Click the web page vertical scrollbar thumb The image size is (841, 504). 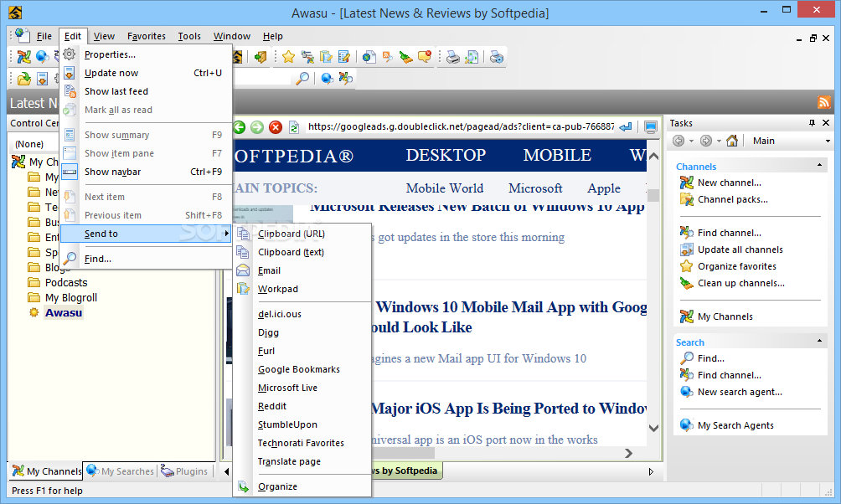click(x=653, y=194)
